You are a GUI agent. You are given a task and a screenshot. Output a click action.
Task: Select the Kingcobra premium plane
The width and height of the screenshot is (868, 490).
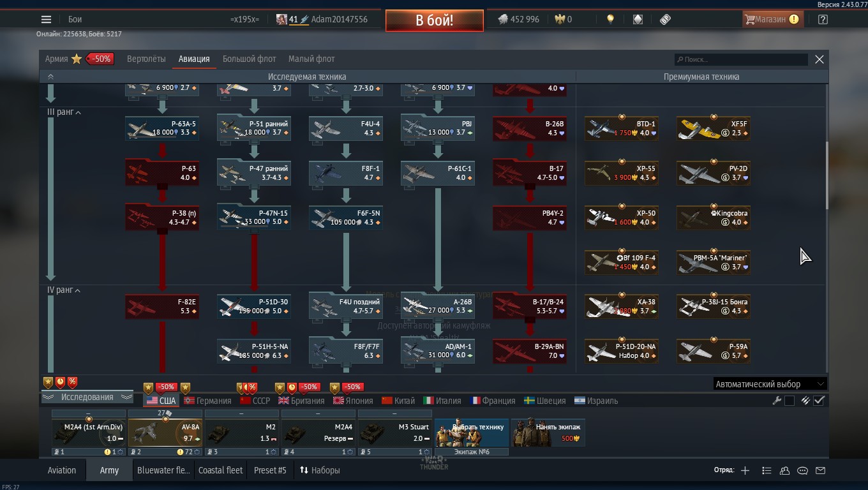[x=714, y=218]
